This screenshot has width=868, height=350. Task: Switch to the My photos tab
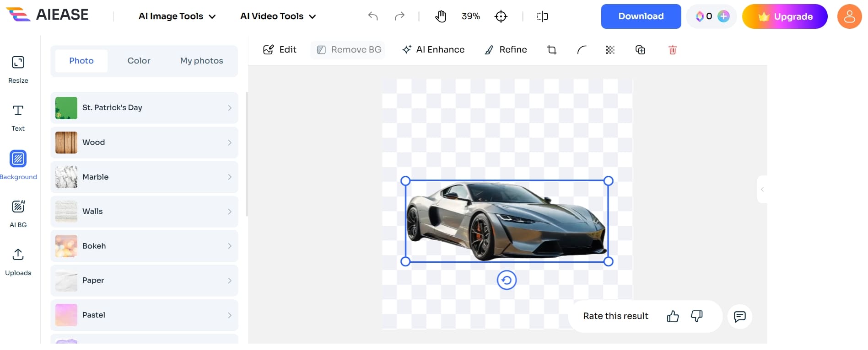coord(202,61)
